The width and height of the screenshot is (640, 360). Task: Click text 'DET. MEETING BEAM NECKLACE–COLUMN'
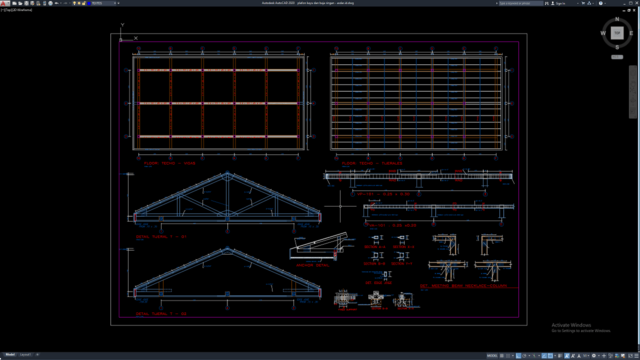pos(463,286)
